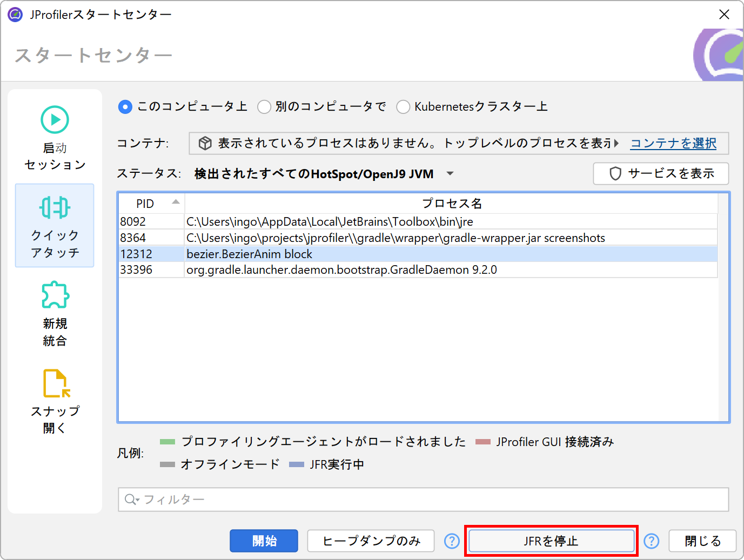Select the クイックアタッチ (Quick Attach) sidebar icon
This screenshot has width=744, height=560.
(55, 208)
